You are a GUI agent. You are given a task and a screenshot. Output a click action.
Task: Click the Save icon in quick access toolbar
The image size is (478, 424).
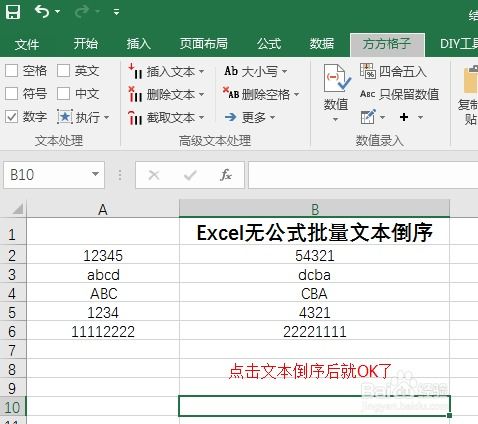(13, 12)
